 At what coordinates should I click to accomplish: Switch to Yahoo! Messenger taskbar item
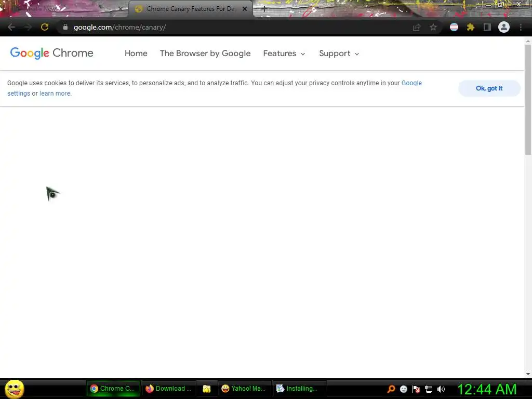coord(244,389)
